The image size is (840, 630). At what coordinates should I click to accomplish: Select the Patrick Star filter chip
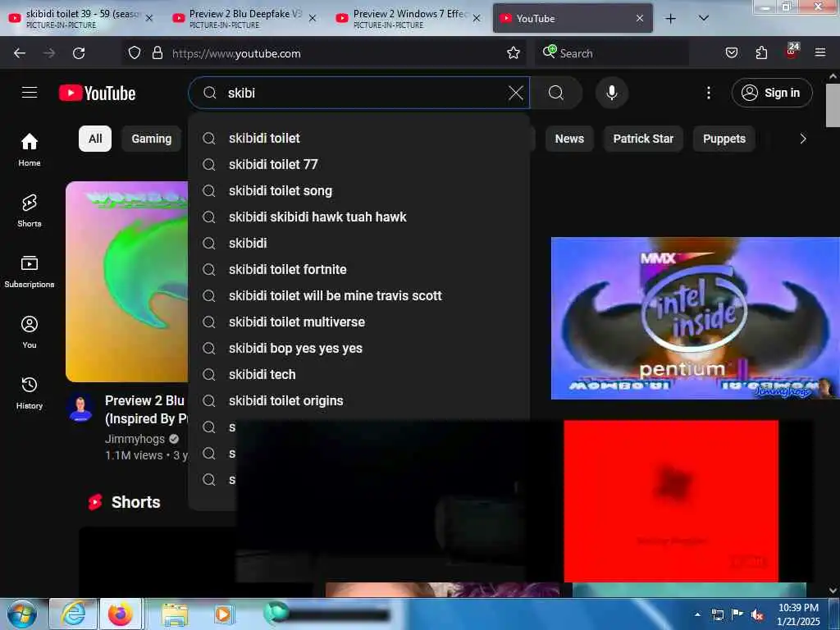tap(643, 139)
